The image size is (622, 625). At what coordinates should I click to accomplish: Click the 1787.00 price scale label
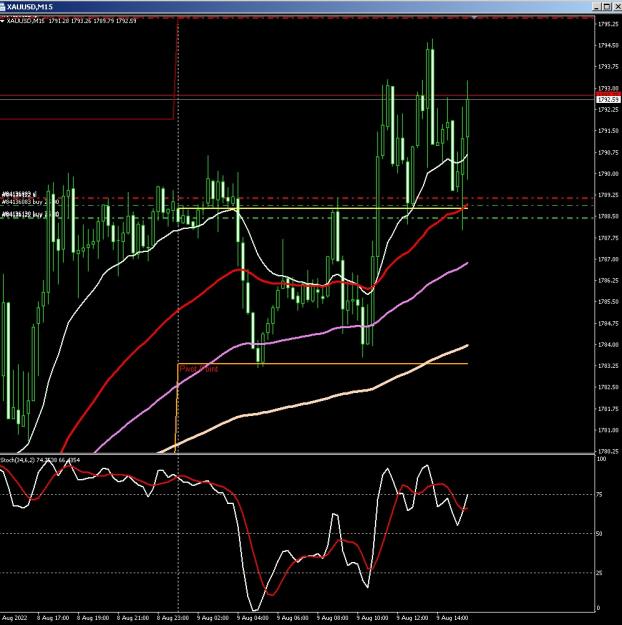pos(608,259)
